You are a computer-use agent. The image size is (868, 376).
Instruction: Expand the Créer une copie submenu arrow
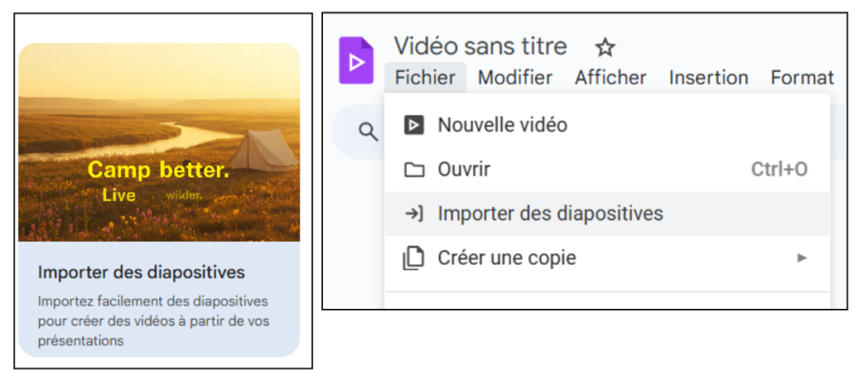[802, 258]
